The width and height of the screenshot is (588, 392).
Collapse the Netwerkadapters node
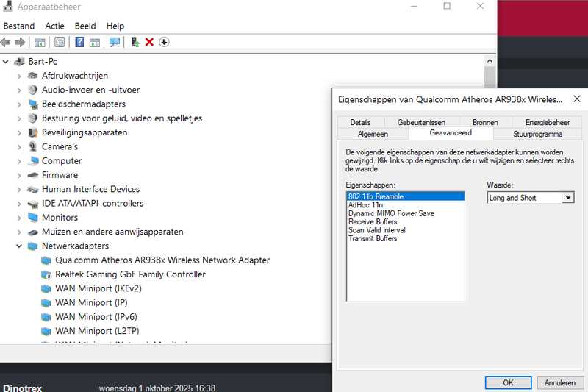[x=19, y=246]
